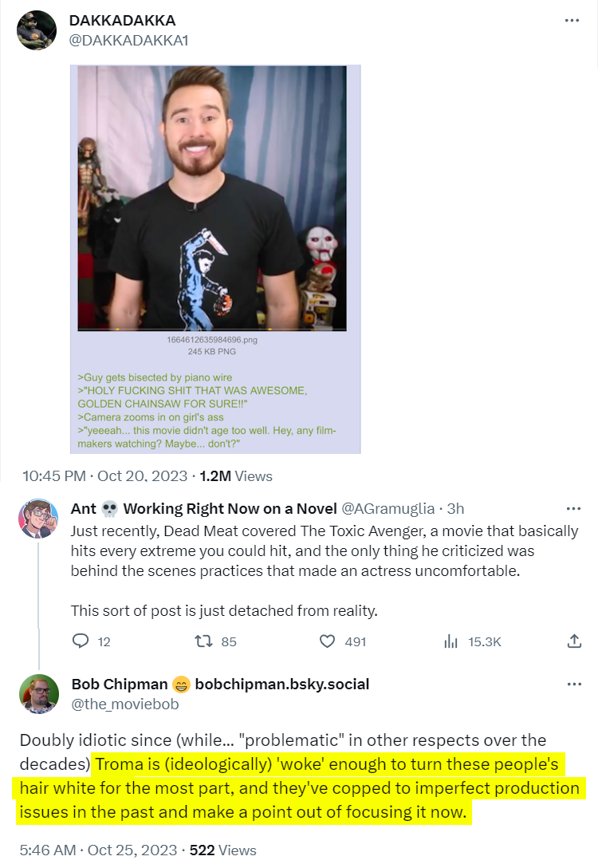Image resolution: width=598 pixels, height=868 pixels.
Task: Retweet Ant's tweet
Action: [205, 641]
